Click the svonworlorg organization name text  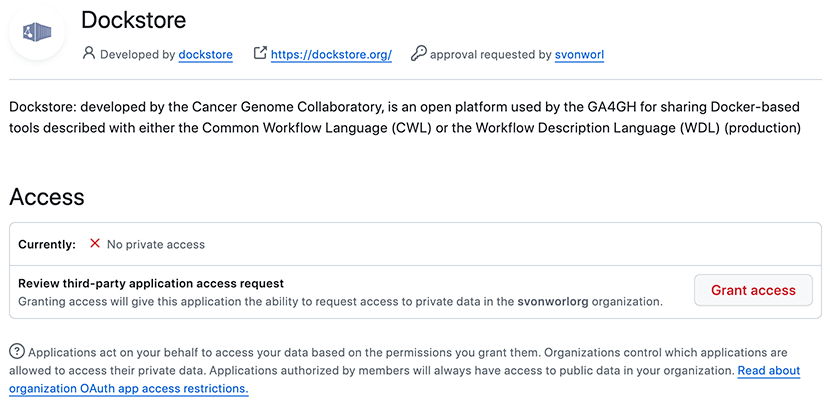click(x=553, y=302)
